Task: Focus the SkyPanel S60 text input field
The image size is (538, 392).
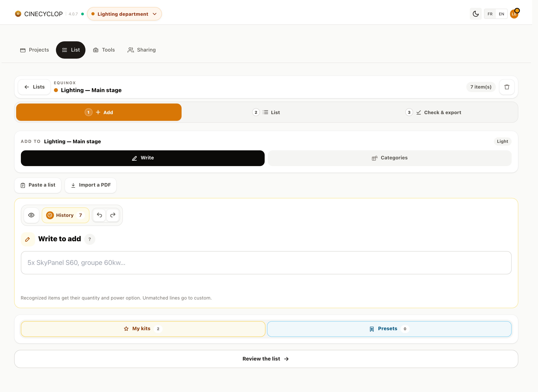Action: point(266,263)
